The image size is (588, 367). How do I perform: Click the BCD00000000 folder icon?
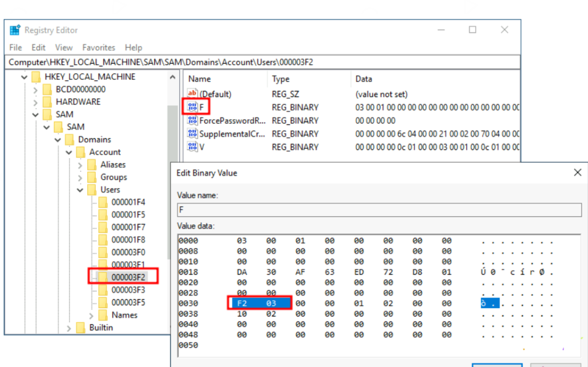[47, 89]
